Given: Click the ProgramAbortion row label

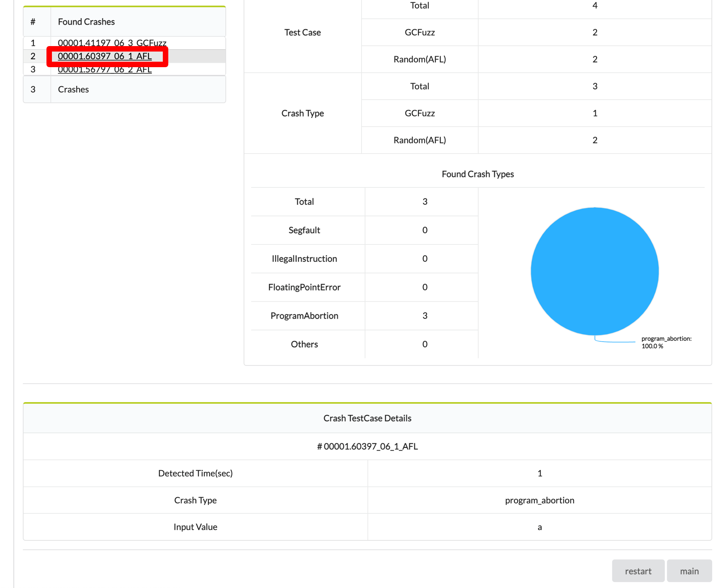Looking at the screenshot, I should point(304,315).
